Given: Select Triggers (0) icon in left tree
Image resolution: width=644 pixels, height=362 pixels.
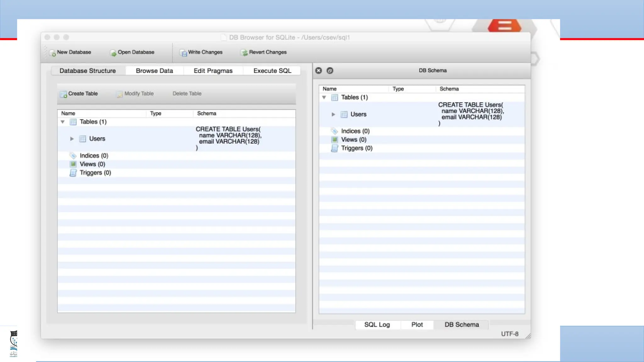Looking at the screenshot, I should click(73, 173).
